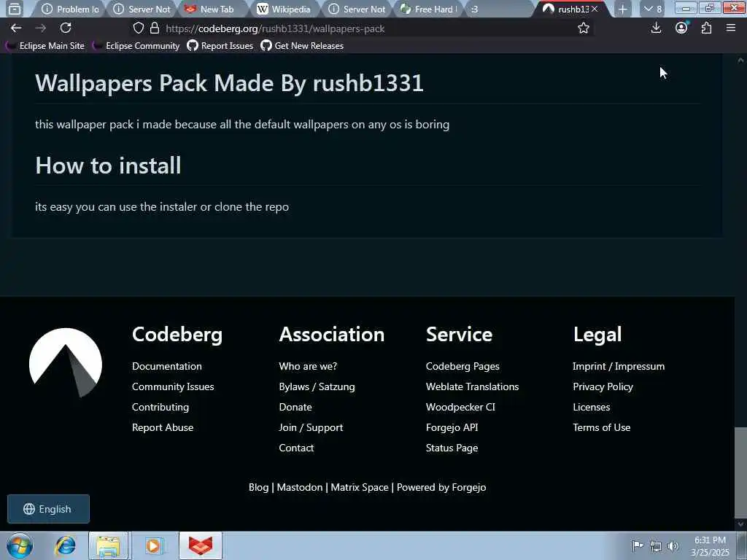The image size is (747, 560).
Task: Switch to the second Server Not tab
Action: click(x=357, y=9)
